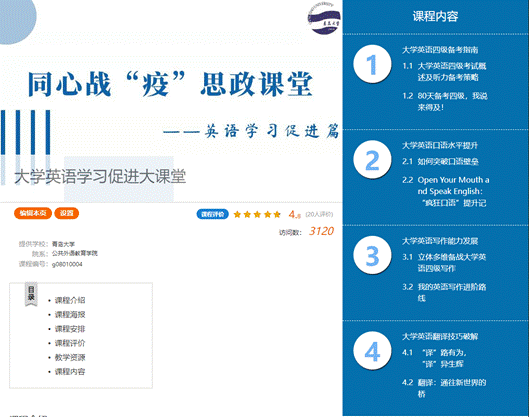
Task: Open section 4.2 翻译：通往新世界的桥
Action: [x=444, y=388]
